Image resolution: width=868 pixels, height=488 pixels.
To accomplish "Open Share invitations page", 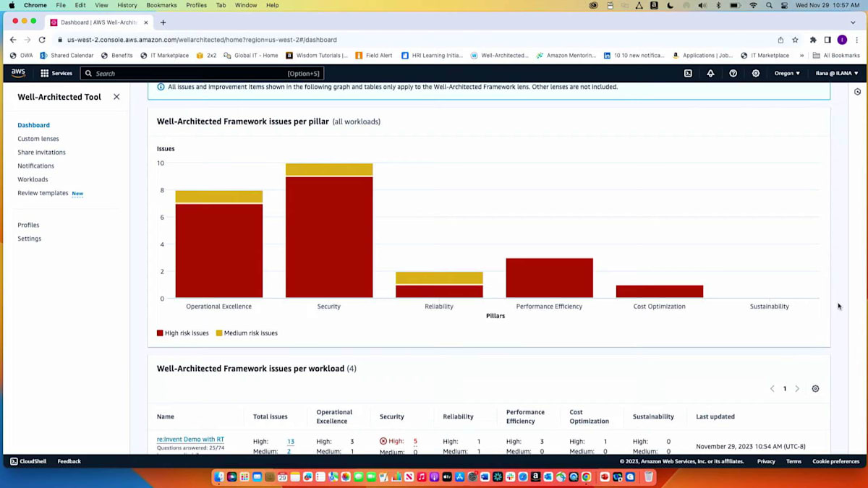I will [41, 153].
